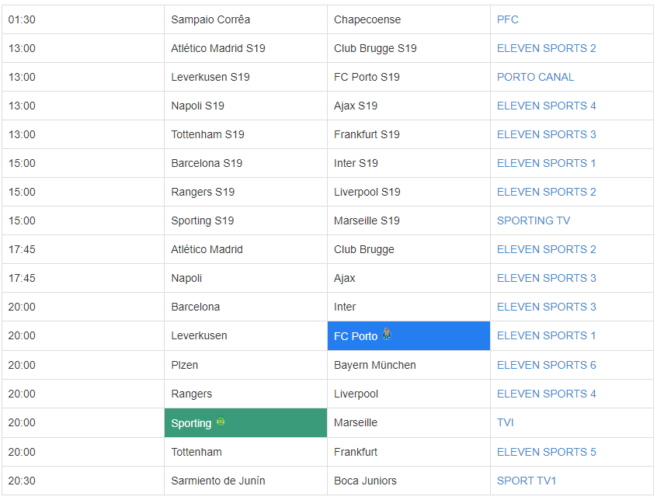Open the SPORT TV1 channel link
The height and width of the screenshot is (500, 657).
click(x=526, y=481)
